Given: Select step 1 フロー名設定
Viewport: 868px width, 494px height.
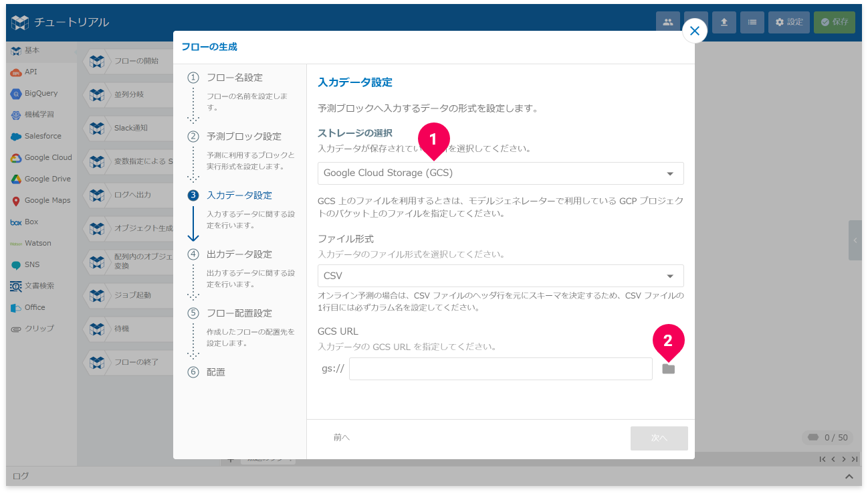Looking at the screenshot, I should point(234,78).
